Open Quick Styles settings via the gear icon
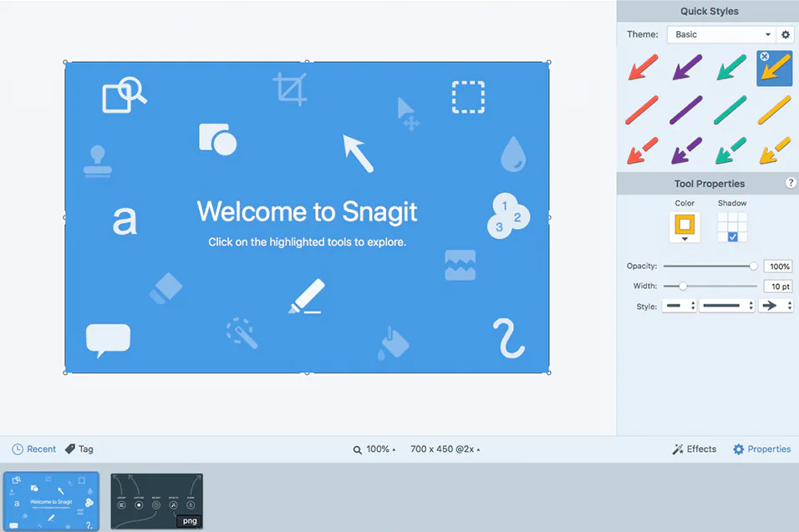The image size is (799, 532). (785, 34)
